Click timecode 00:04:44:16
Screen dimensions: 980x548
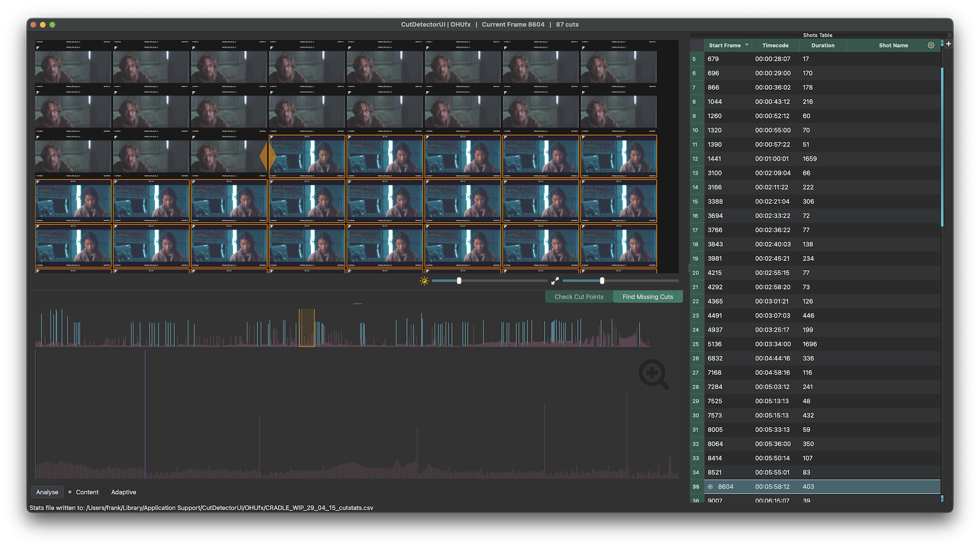pos(773,358)
